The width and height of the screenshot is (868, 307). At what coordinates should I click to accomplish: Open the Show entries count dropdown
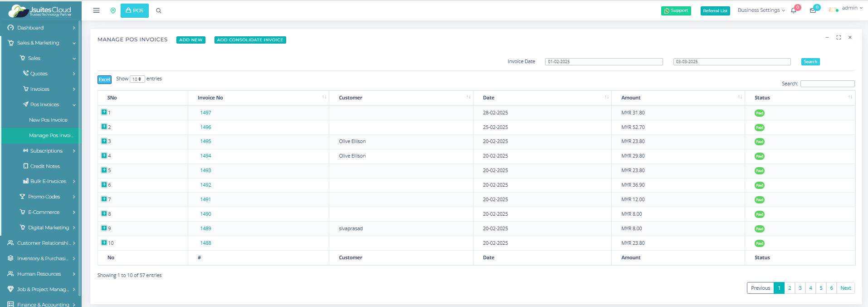pos(137,79)
